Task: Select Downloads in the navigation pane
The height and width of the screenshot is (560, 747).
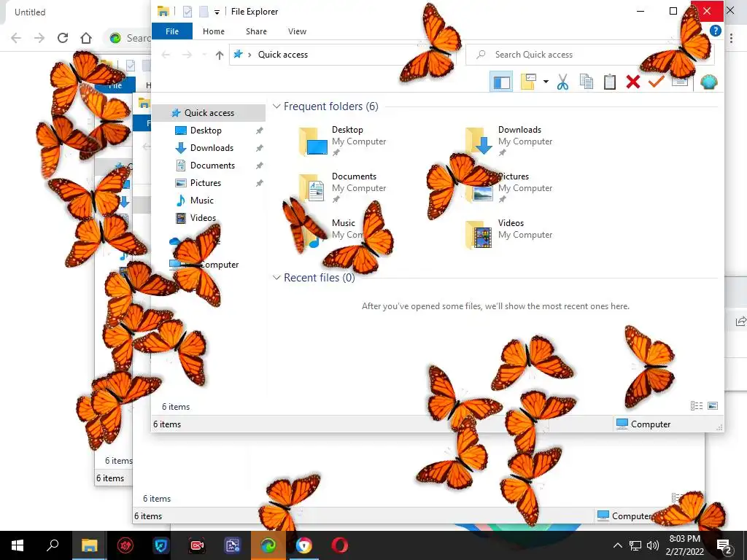Action: [x=212, y=148]
